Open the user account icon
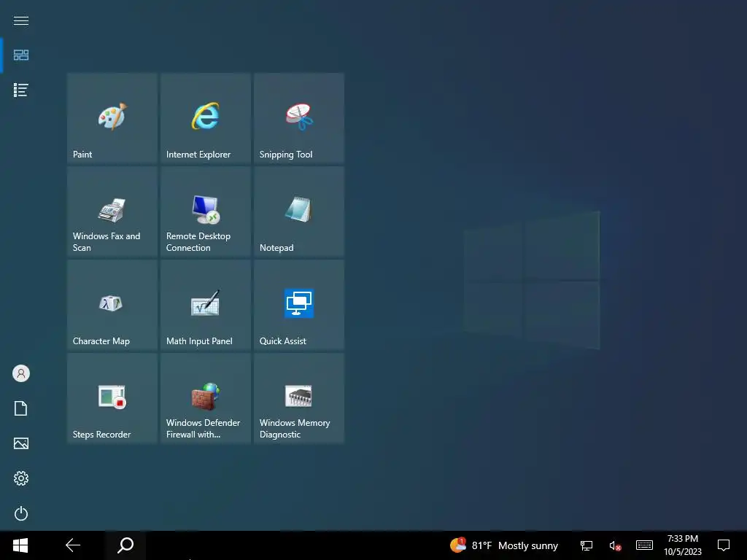This screenshot has width=747, height=560. coord(21,373)
